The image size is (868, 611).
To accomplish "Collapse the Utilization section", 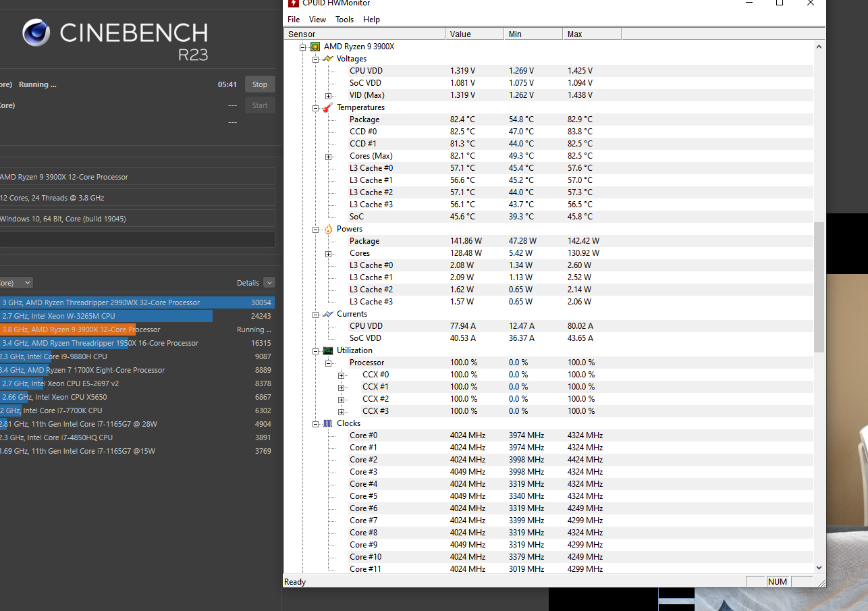I will pos(315,351).
